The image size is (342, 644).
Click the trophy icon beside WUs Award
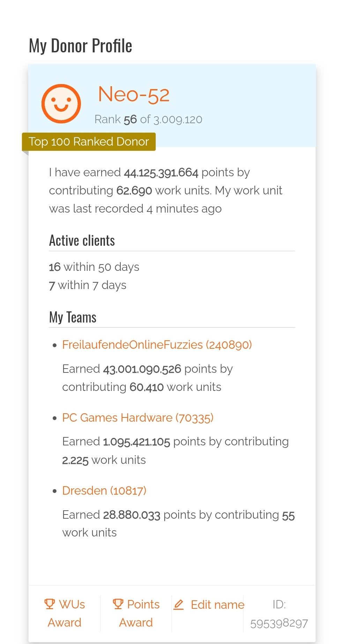coord(50,604)
